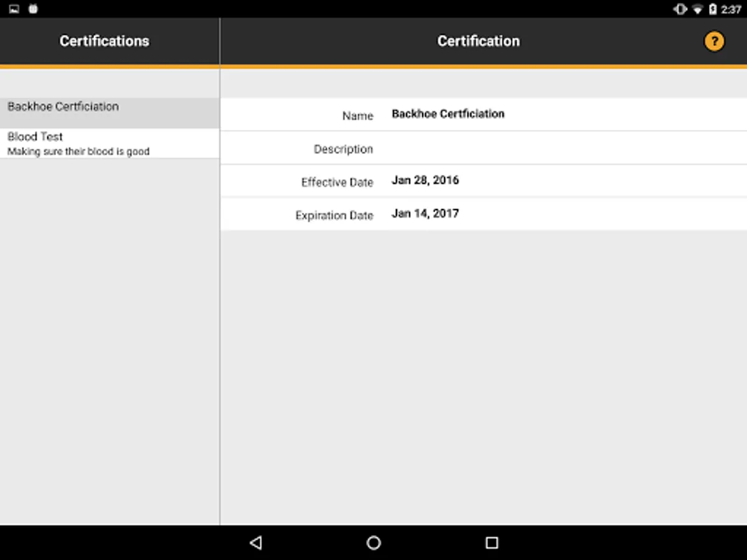Screen dimensions: 747x560
Task: Click the Jan 14, 2017 date value
Action: pyautogui.click(x=425, y=213)
